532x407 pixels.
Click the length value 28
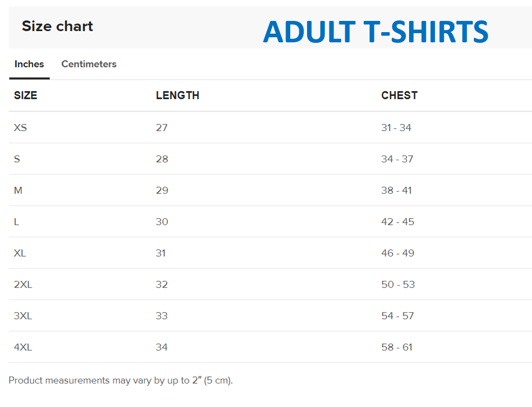(x=162, y=159)
